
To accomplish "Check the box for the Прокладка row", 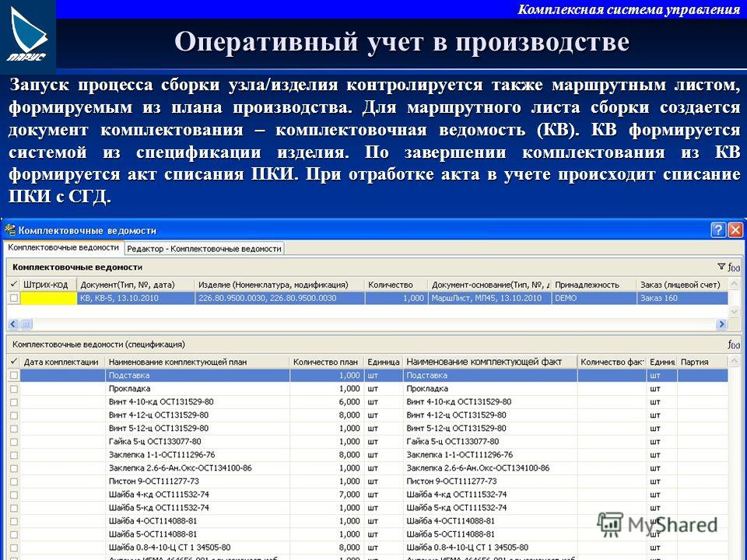I will click(14, 389).
